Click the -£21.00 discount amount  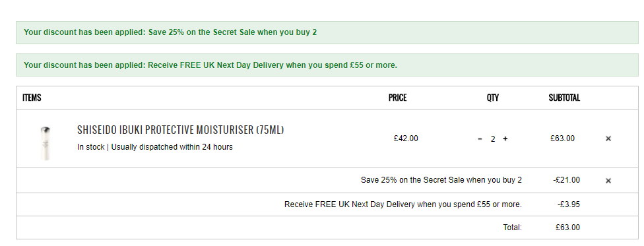[566, 180]
